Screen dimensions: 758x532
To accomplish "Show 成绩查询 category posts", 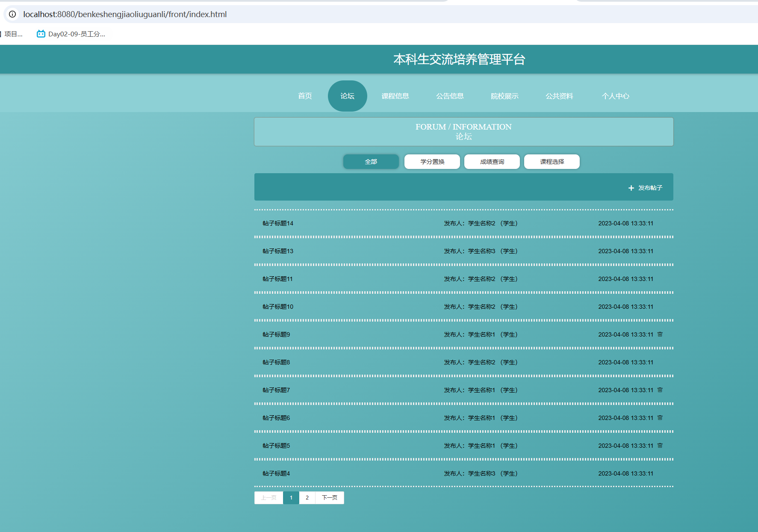I will point(492,162).
